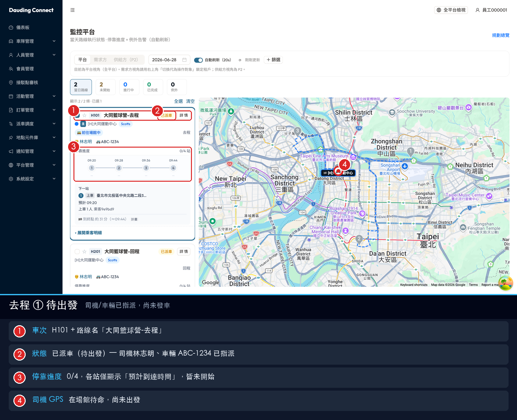Click the 地點元件庫 pushpin icon
This screenshot has width=517, height=420.
pos(11,138)
